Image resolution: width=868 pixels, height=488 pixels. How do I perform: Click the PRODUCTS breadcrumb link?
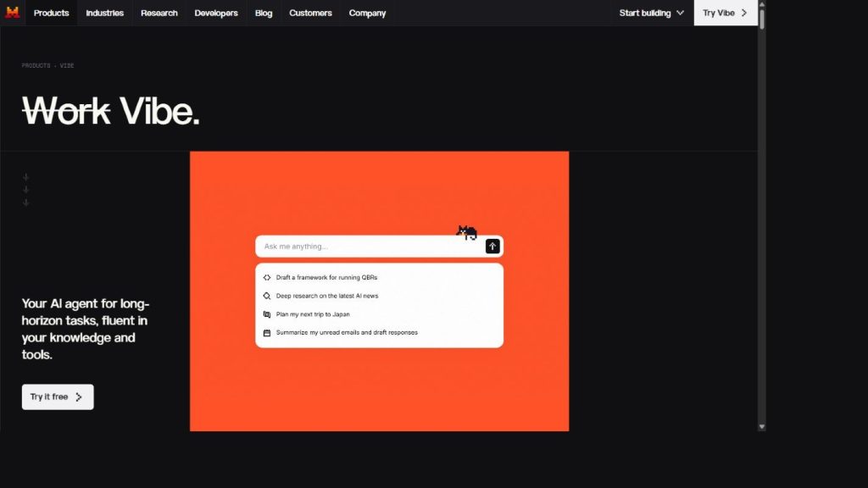click(36, 65)
